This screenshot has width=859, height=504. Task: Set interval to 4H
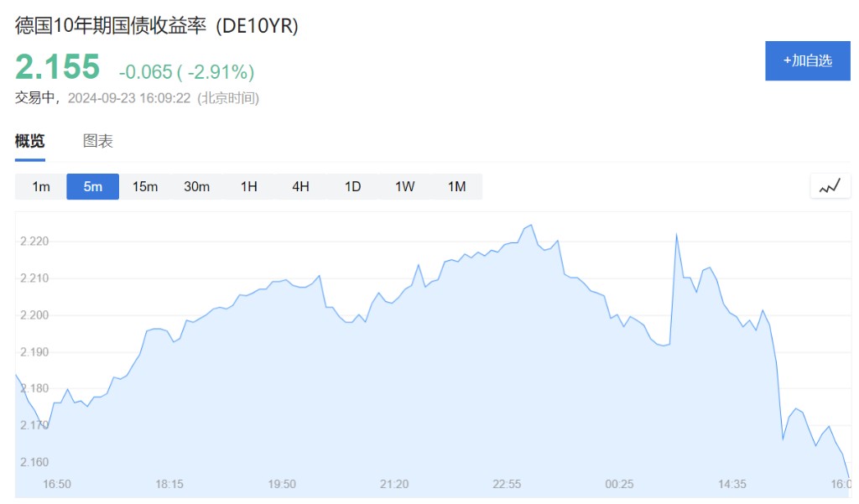click(301, 186)
